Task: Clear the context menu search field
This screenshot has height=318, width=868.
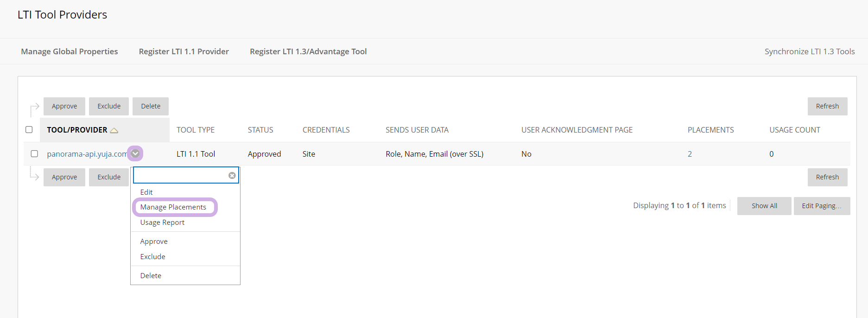Action: (232, 175)
